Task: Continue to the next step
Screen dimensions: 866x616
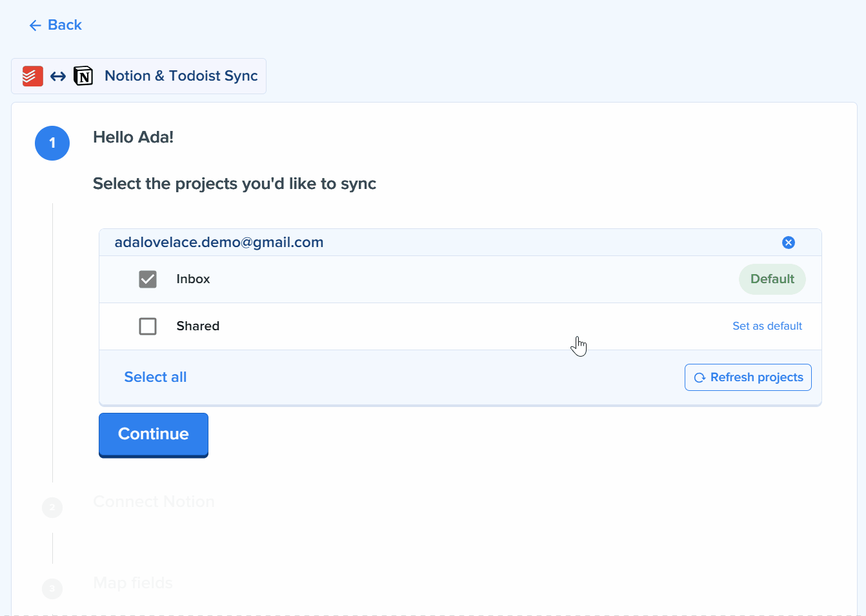Action: 154,435
